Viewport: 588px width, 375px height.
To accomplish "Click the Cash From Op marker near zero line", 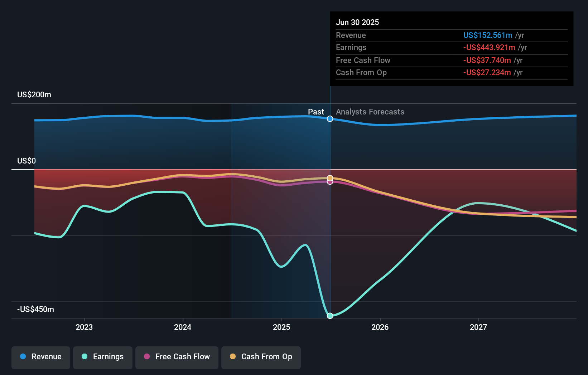I will click(330, 177).
